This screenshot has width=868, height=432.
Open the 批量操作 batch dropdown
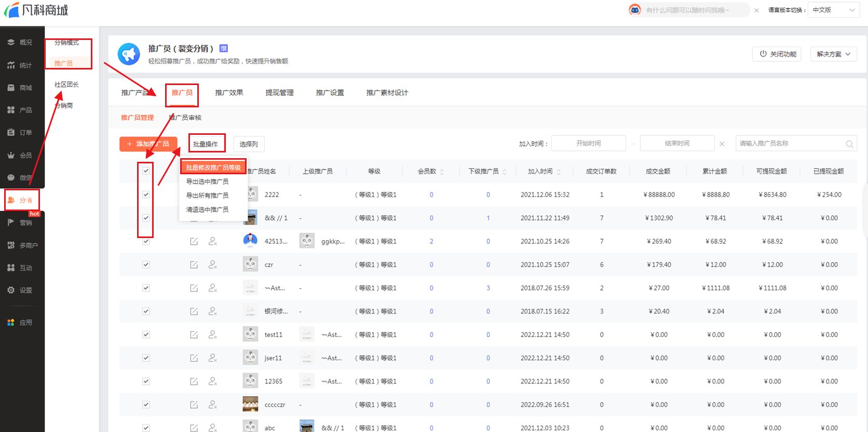[206, 144]
